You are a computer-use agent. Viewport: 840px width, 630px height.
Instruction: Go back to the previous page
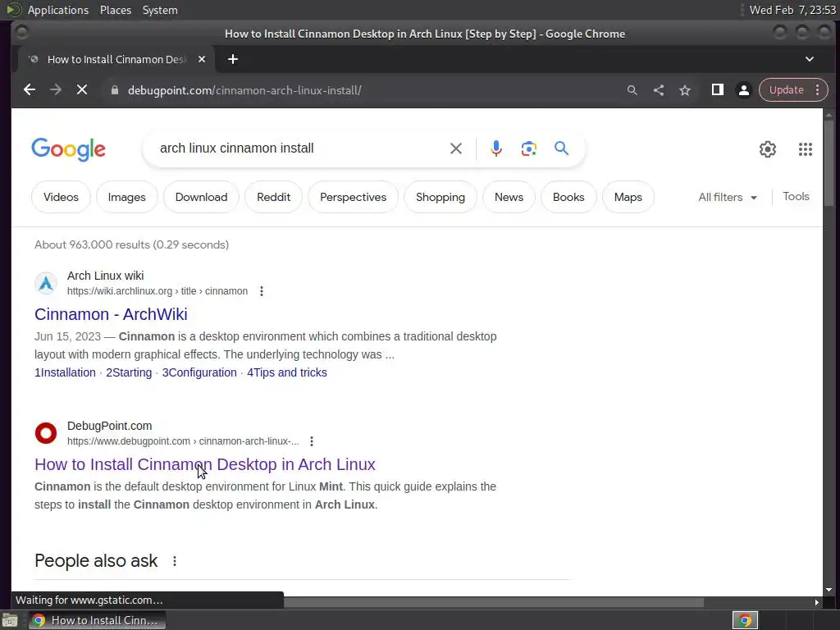coord(30,90)
